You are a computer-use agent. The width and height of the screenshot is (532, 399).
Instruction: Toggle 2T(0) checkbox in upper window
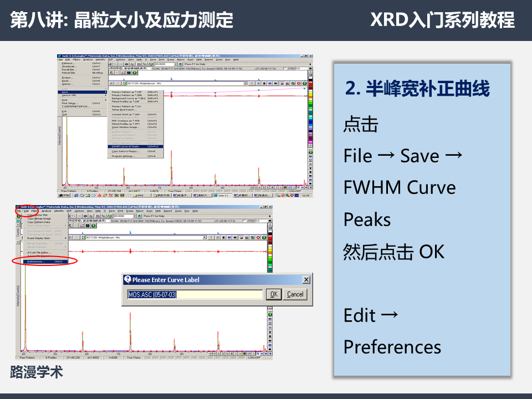(x=285, y=69)
